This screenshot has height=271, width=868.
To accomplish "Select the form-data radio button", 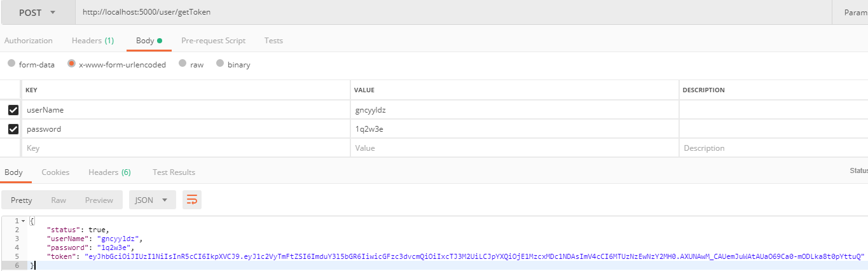I will pos(11,64).
